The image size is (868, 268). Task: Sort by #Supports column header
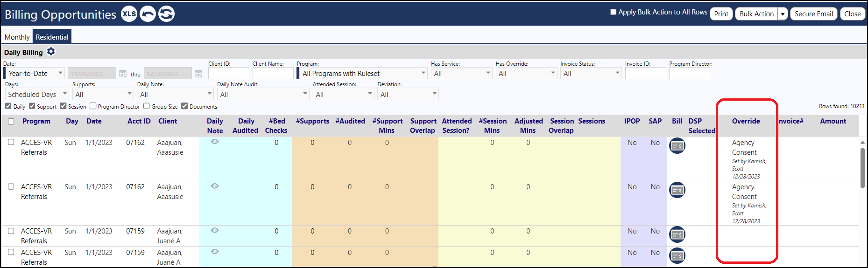click(312, 121)
